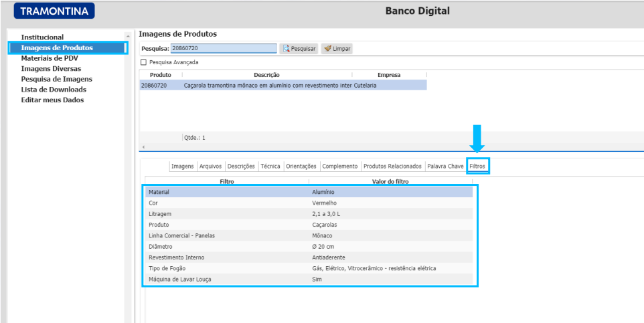Click the sidebar scroll-up arrow
The height and width of the screenshot is (323, 644).
tap(128, 37)
